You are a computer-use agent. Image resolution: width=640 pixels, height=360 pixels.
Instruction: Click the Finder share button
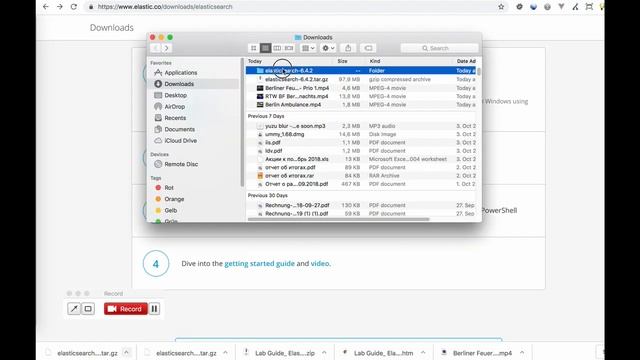(x=348, y=48)
